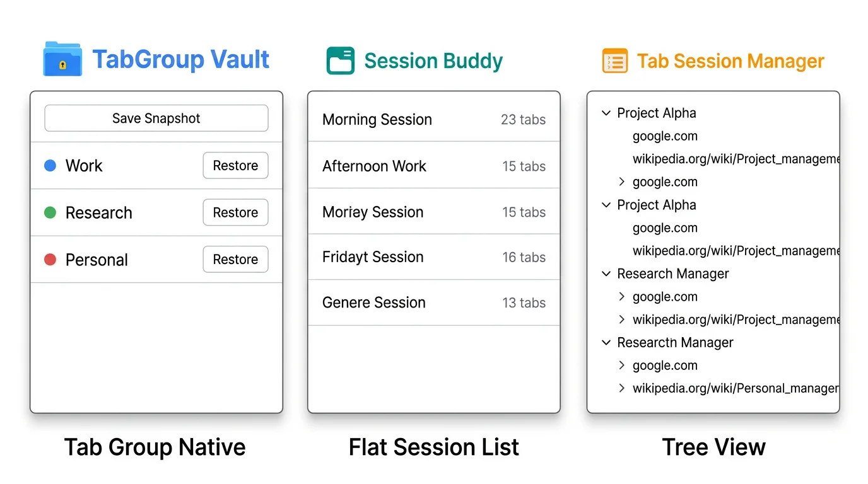
Task: Click the Tab Session Manager list icon
Action: tap(614, 61)
